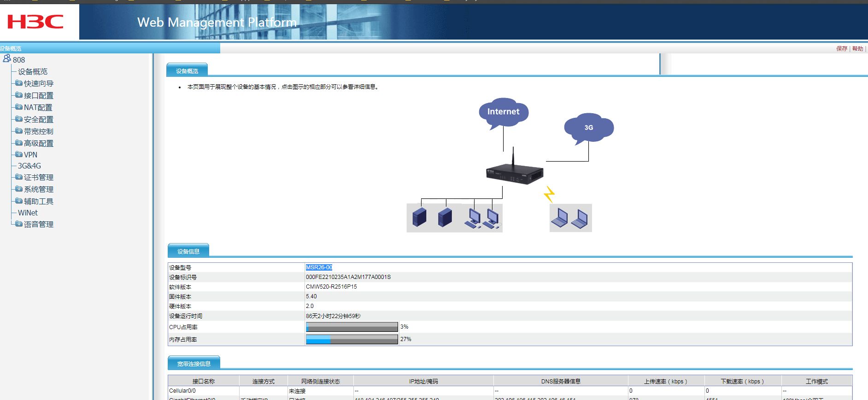868x400 pixels.
Task: Click the CPU占用率 progress bar
Action: point(352,327)
